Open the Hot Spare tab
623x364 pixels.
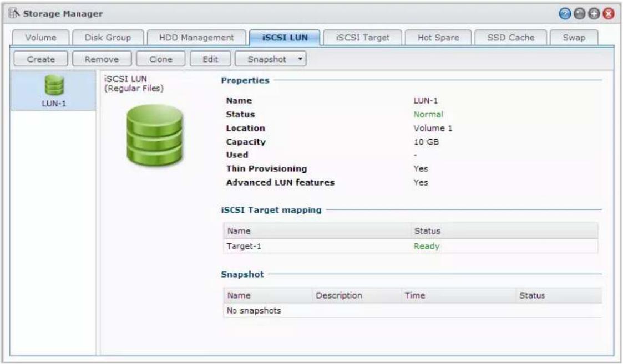[438, 38]
